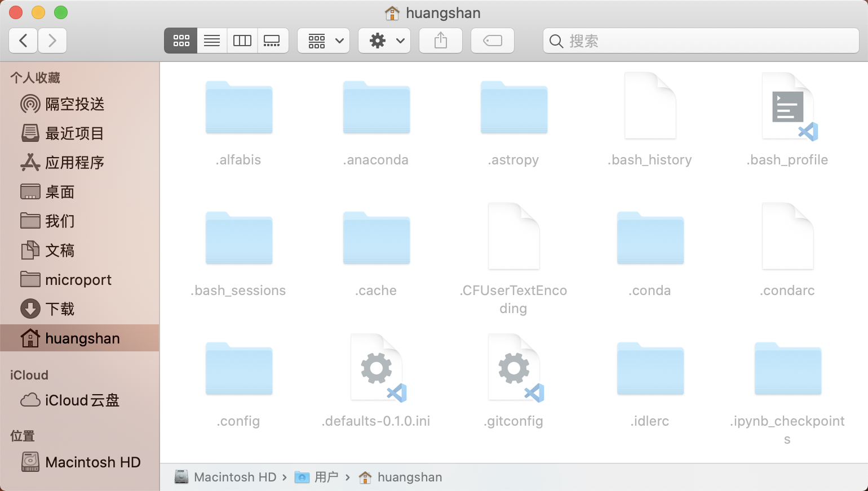
Task: Switch to list view mode
Action: click(x=212, y=41)
